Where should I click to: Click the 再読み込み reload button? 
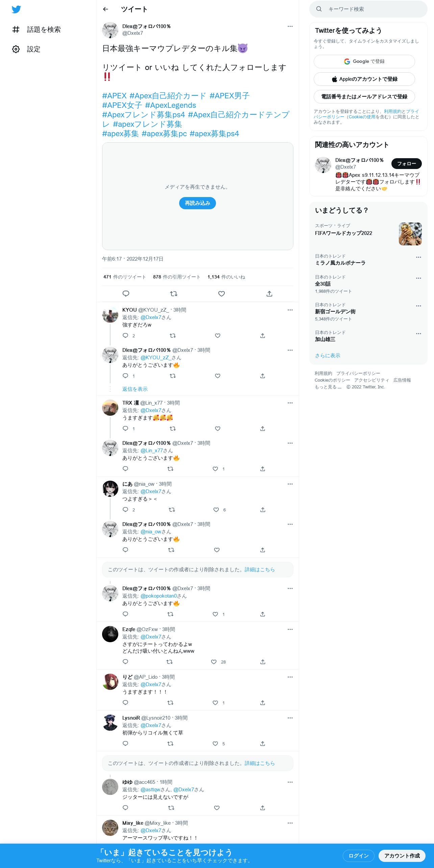point(197,203)
